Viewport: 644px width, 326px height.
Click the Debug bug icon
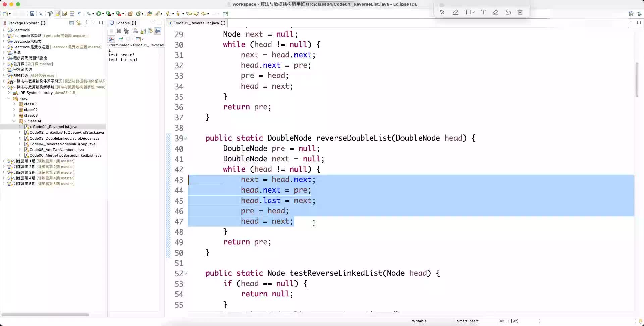[x=89, y=14]
